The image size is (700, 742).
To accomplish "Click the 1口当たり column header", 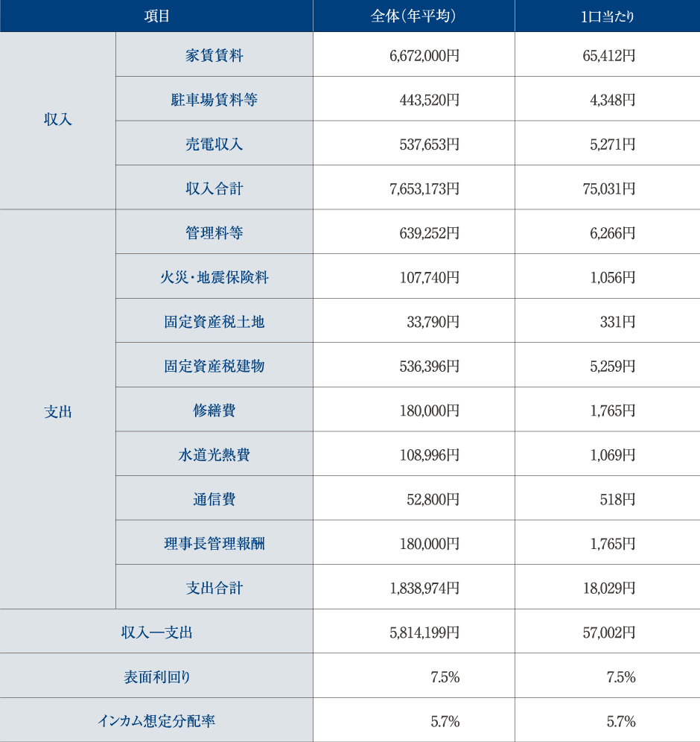I will point(607,16).
